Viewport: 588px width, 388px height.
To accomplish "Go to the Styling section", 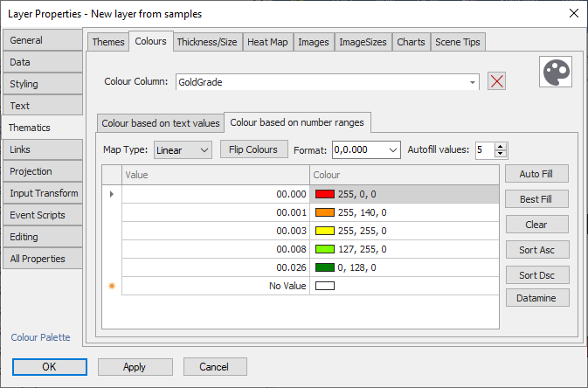I will pos(42,84).
